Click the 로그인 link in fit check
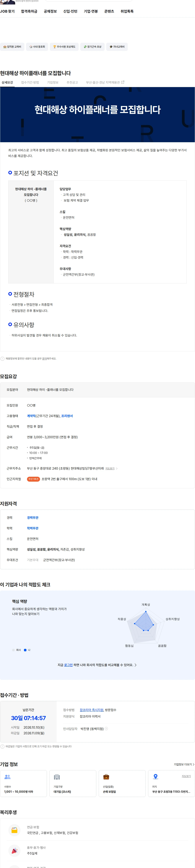Image resolution: width=195 pixels, height=868 pixels. point(68,665)
